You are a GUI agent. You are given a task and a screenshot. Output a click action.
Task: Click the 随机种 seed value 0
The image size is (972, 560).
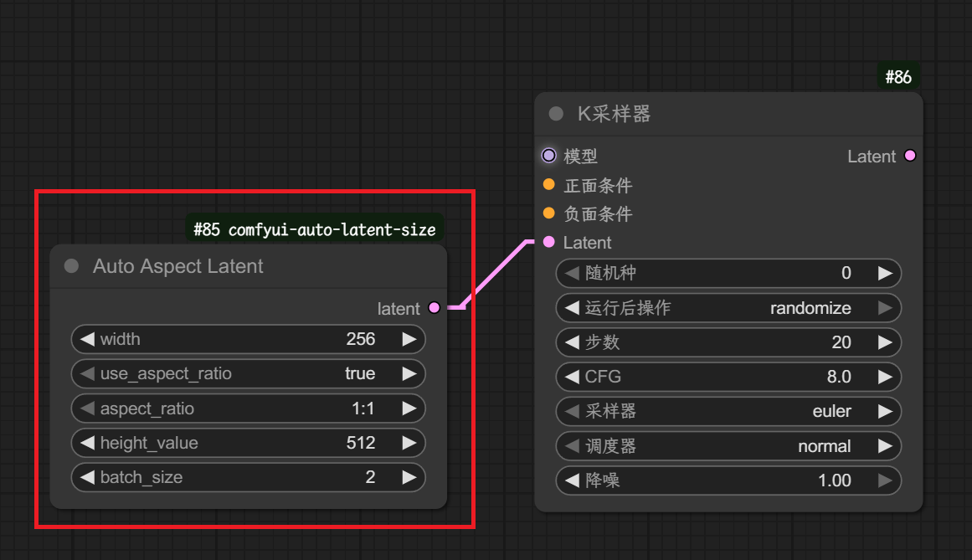(x=846, y=273)
